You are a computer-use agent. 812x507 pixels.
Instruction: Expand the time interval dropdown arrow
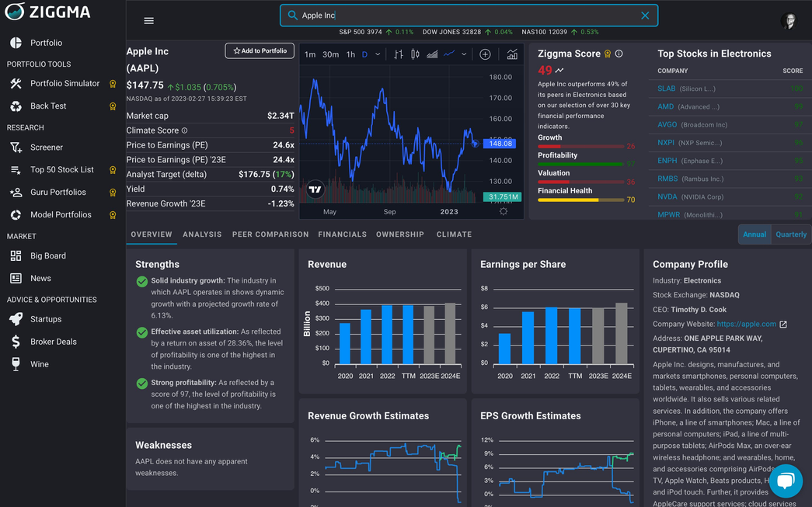[x=378, y=54]
